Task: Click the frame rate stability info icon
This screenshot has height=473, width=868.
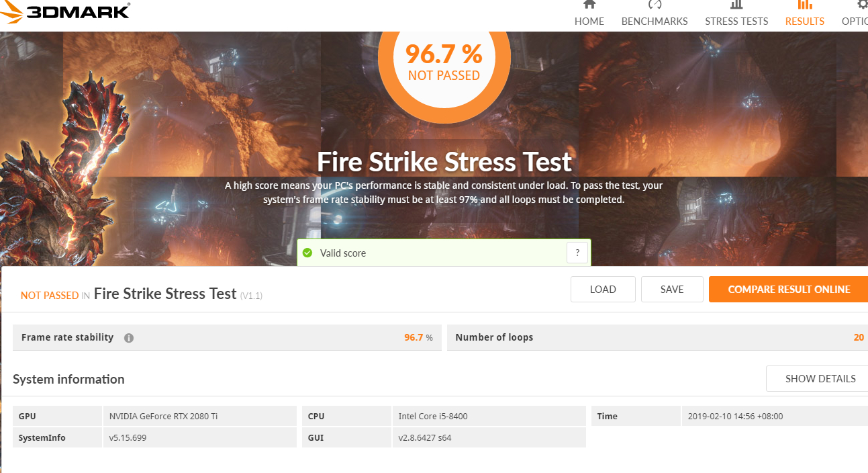Action: click(129, 338)
